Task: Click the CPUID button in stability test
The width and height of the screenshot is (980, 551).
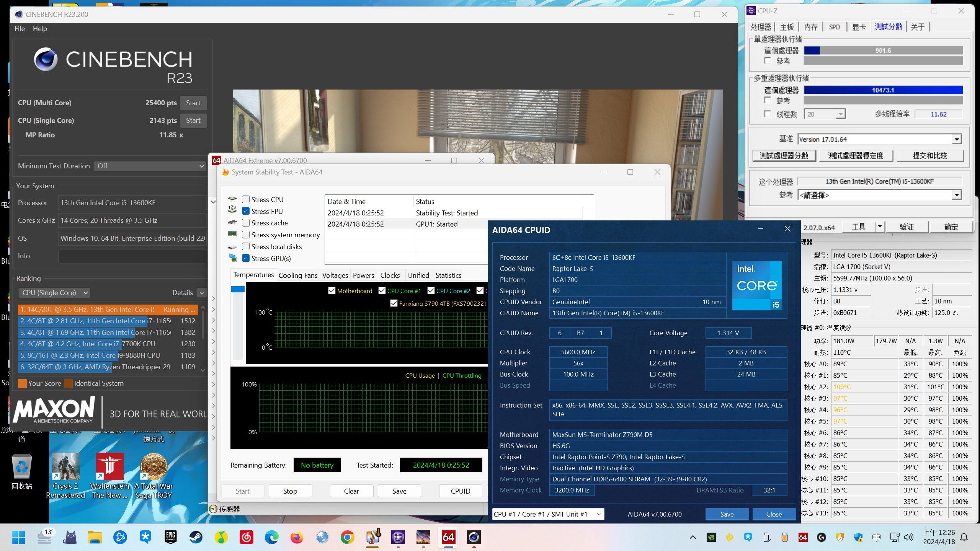Action: 460,491
